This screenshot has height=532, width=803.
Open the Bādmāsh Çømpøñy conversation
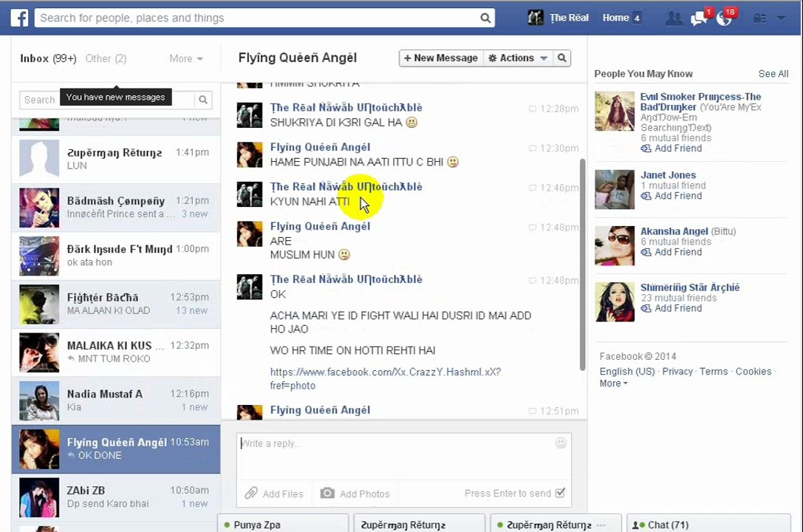[x=116, y=208]
